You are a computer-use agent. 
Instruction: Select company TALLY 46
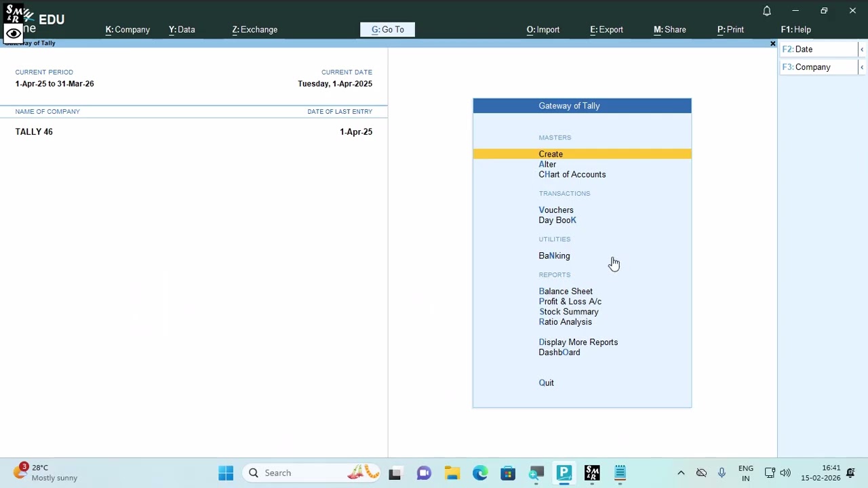[x=34, y=131]
